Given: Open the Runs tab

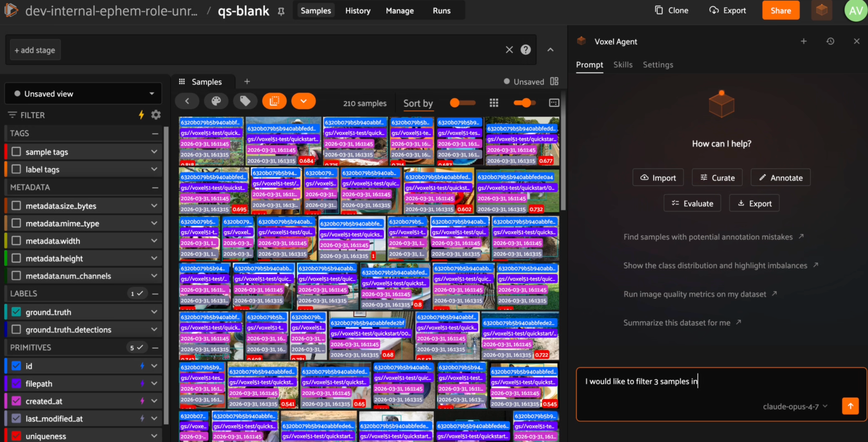Looking at the screenshot, I should tap(441, 11).
